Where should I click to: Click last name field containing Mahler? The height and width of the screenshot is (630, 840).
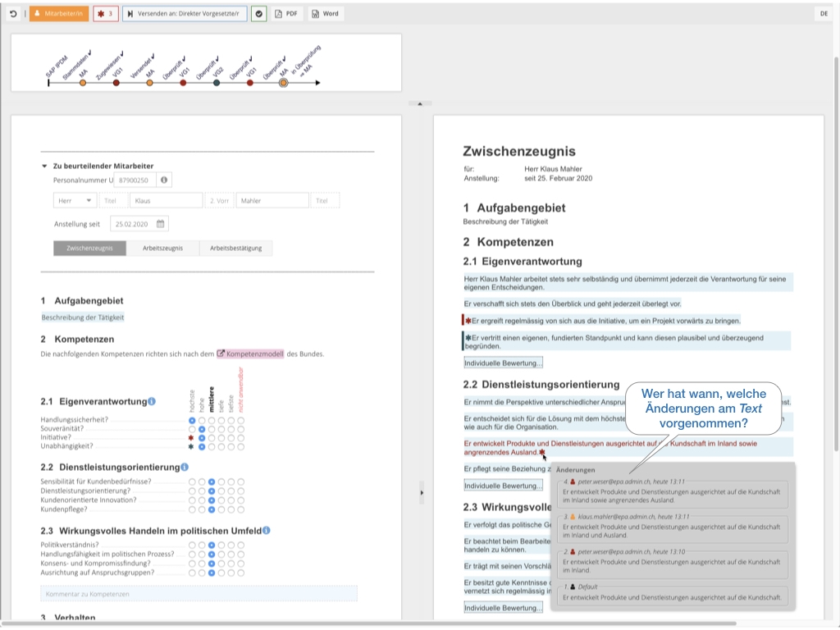[272, 200]
